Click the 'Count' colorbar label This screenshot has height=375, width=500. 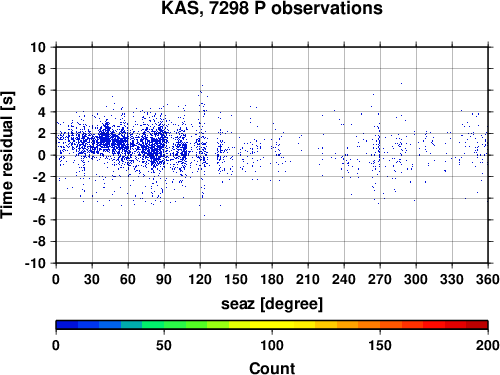(x=272, y=368)
